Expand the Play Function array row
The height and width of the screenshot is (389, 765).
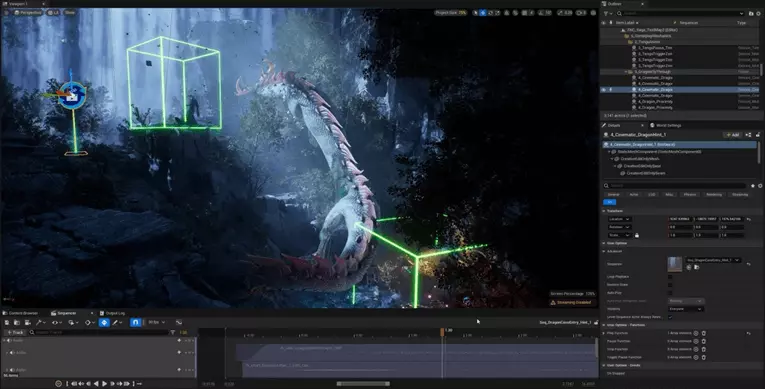(604, 333)
